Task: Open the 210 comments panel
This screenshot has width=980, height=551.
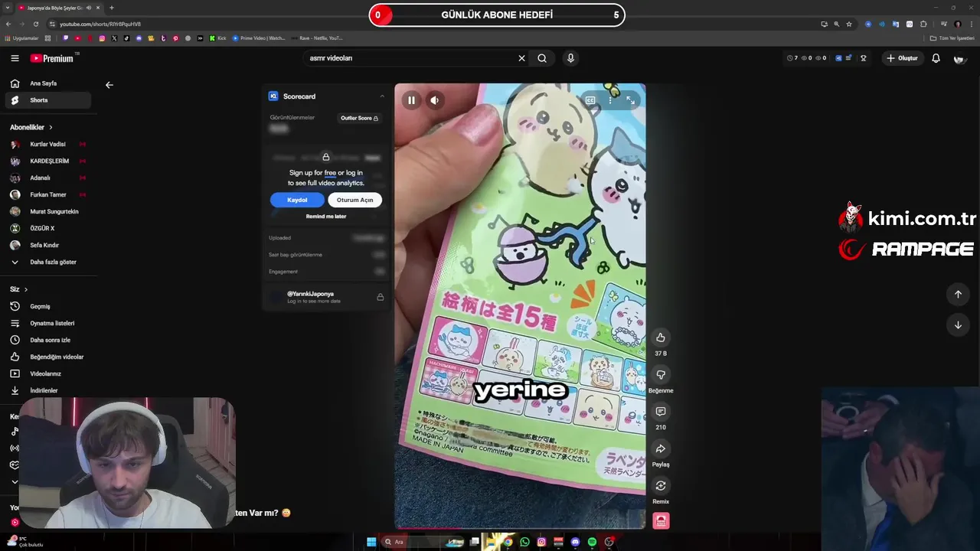Action: point(661,412)
